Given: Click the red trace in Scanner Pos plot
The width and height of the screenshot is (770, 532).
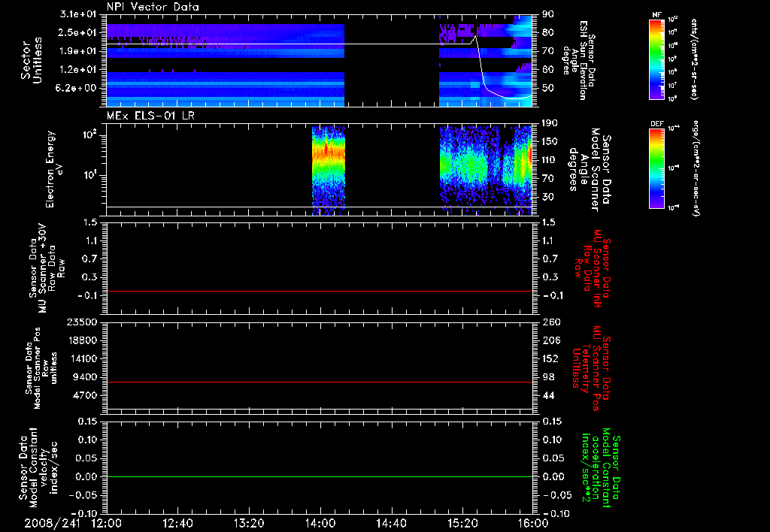Looking at the screenshot, I should click(320, 382).
